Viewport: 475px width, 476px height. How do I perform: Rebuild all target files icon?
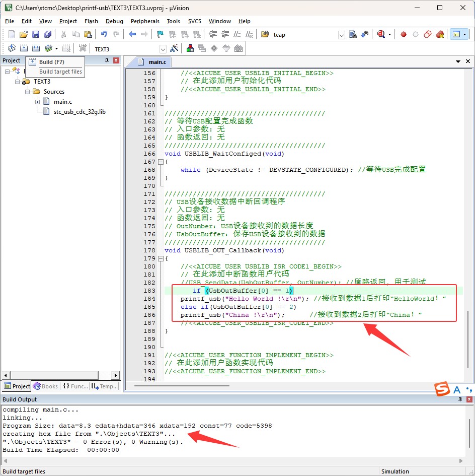[36, 48]
